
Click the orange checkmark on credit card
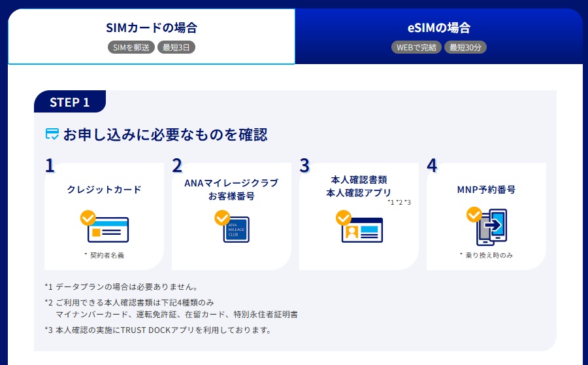pos(88,217)
